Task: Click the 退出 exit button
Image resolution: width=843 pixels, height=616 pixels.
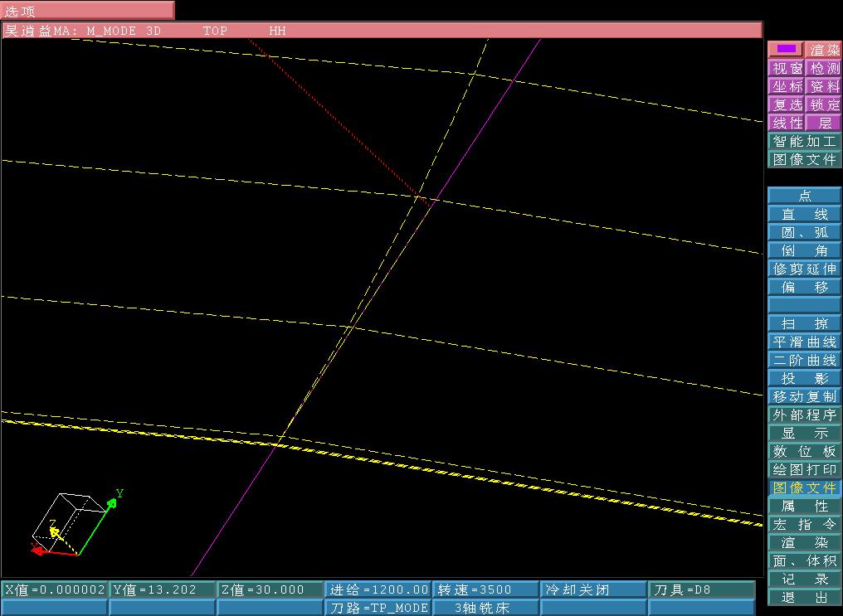Action: click(805, 597)
